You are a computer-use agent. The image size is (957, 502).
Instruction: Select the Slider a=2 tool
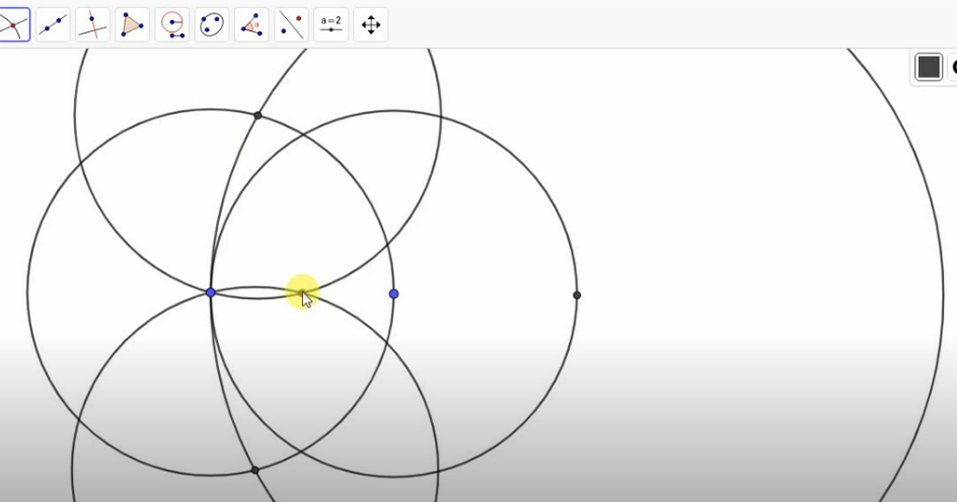point(331,25)
